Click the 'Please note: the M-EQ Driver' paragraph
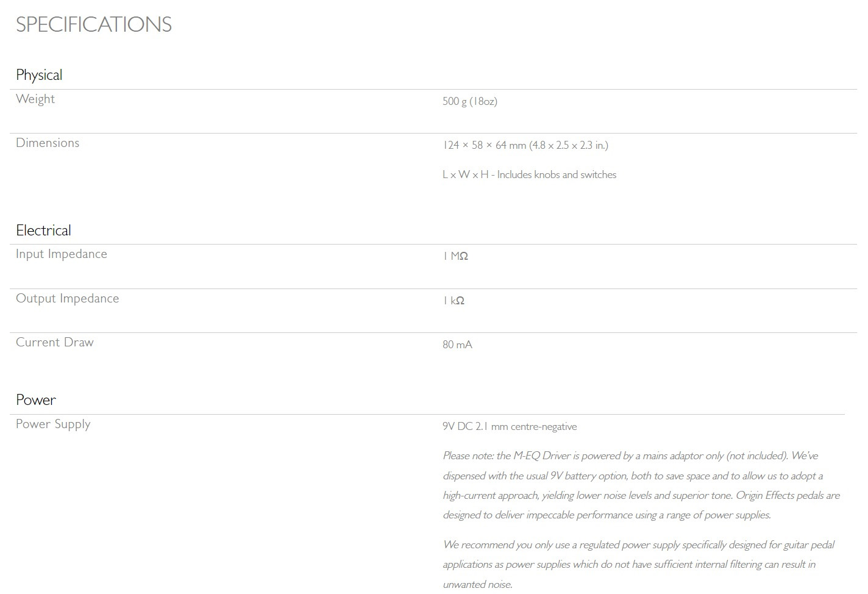This screenshot has width=868, height=594. (641, 485)
